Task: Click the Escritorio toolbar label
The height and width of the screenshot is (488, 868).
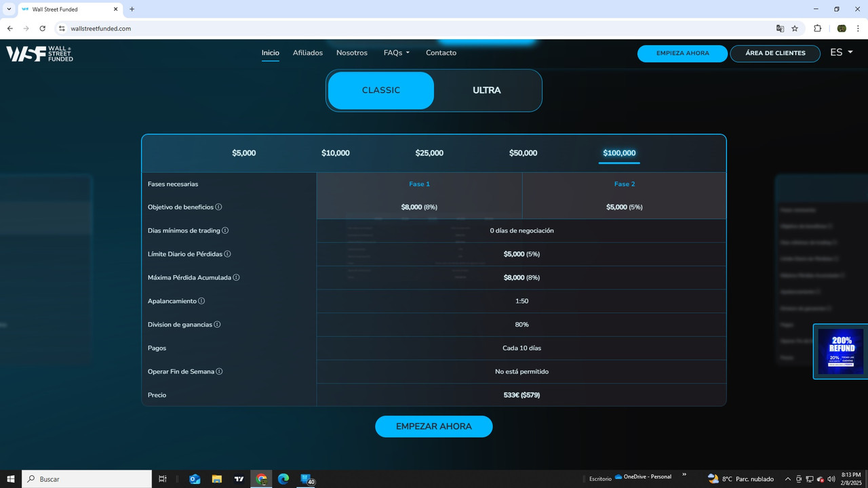Action: pyautogui.click(x=600, y=479)
